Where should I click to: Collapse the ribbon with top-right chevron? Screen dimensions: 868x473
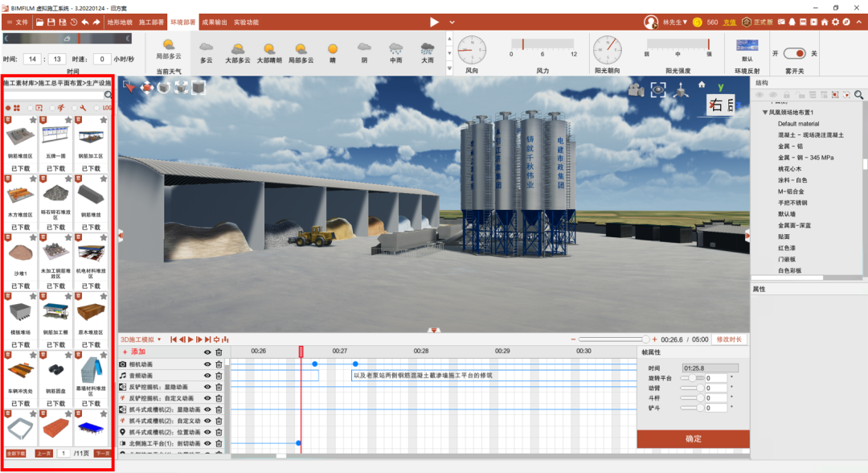click(858, 23)
